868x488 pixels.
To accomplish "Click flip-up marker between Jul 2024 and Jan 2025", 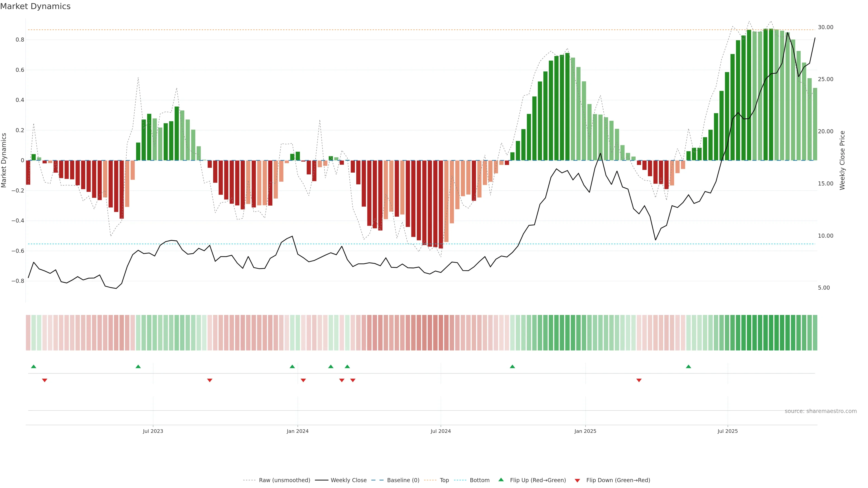I will [512, 366].
